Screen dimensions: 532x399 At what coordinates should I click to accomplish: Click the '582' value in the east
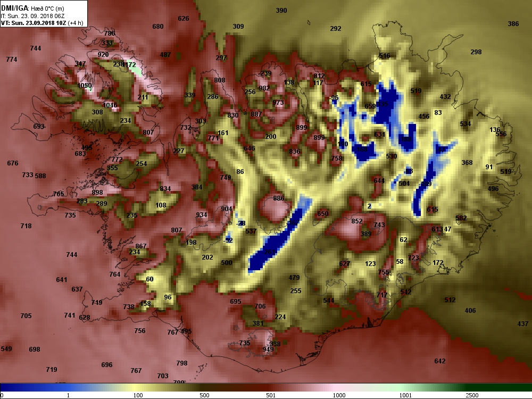(x=461, y=218)
